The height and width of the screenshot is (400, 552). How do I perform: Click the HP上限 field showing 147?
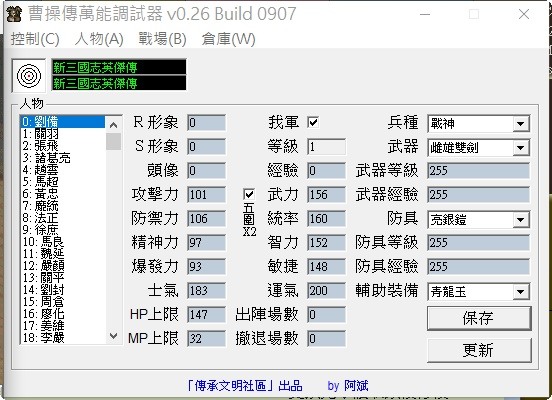tap(207, 314)
